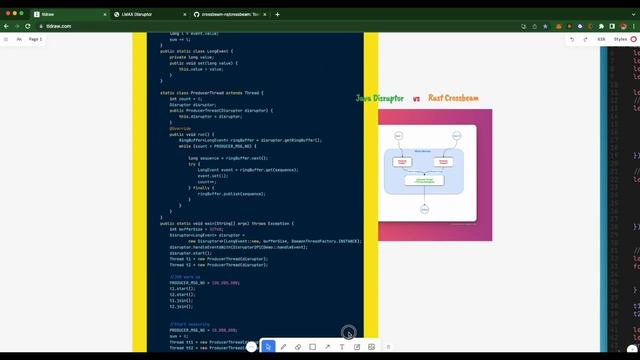This screenshot has height=360, width=640.
Task: Reload the tldraw page
Action: pyautogui.click(x=28, y=26)
